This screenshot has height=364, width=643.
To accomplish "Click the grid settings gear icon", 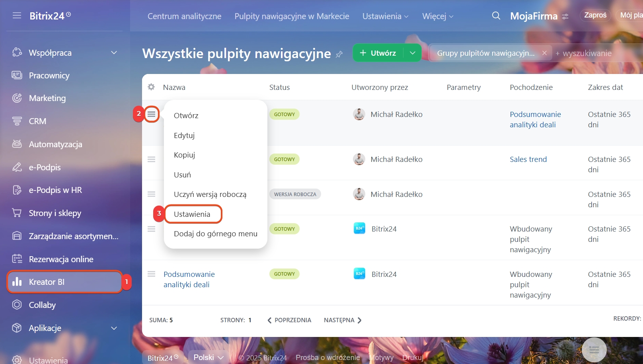I will click(x=151, y=87).
